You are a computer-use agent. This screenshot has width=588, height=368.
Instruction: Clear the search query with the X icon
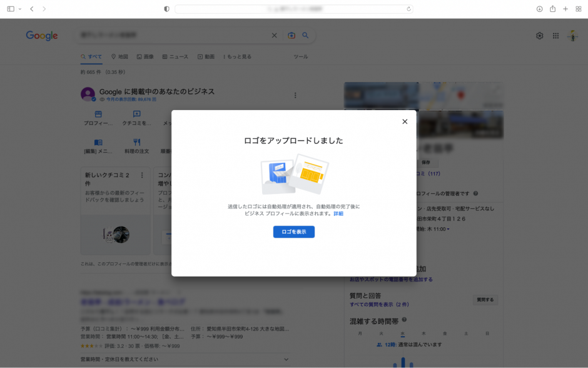pos(274,36)
